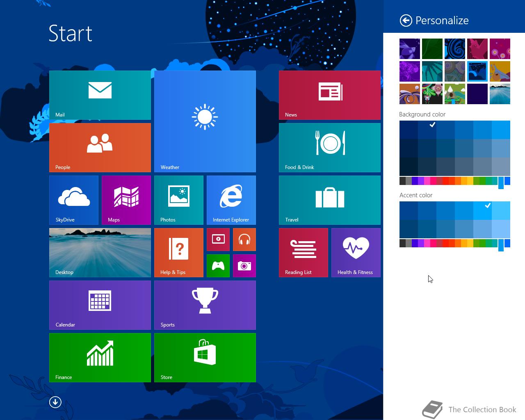Screen dimensions: 525x420
Task: Open the Travel tile
Action: 330,200
